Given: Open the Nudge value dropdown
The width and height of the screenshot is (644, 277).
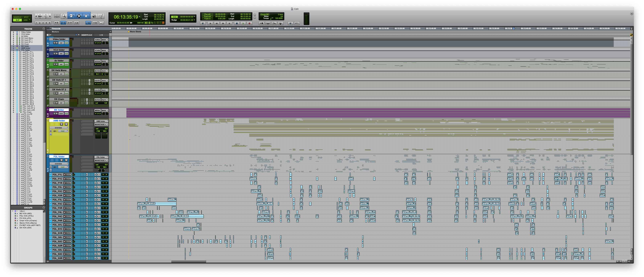Looking at the screenshot, I should (x=194, y=20).
